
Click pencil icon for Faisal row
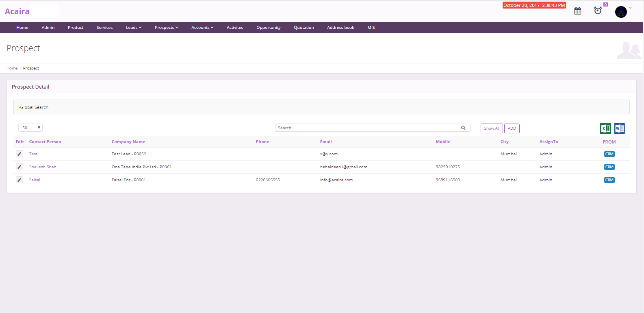(x=20, y=180)
